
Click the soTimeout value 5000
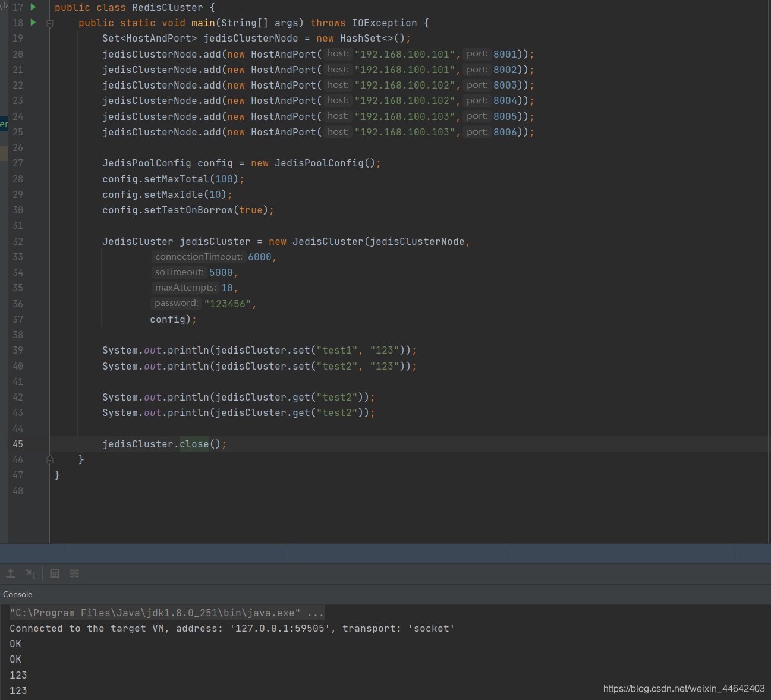click(221, 272)
